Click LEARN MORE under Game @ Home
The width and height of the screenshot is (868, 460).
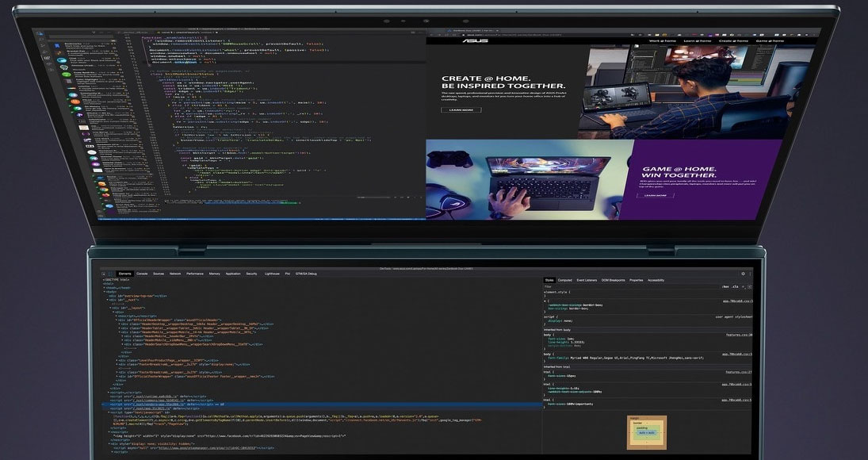[655, 195]
